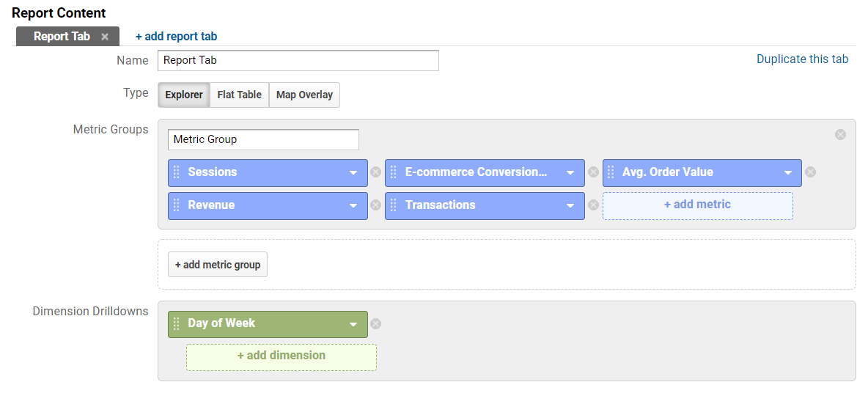Open the Sessions metric dropdown
868x393 pixels.
[x=353, y=173]
